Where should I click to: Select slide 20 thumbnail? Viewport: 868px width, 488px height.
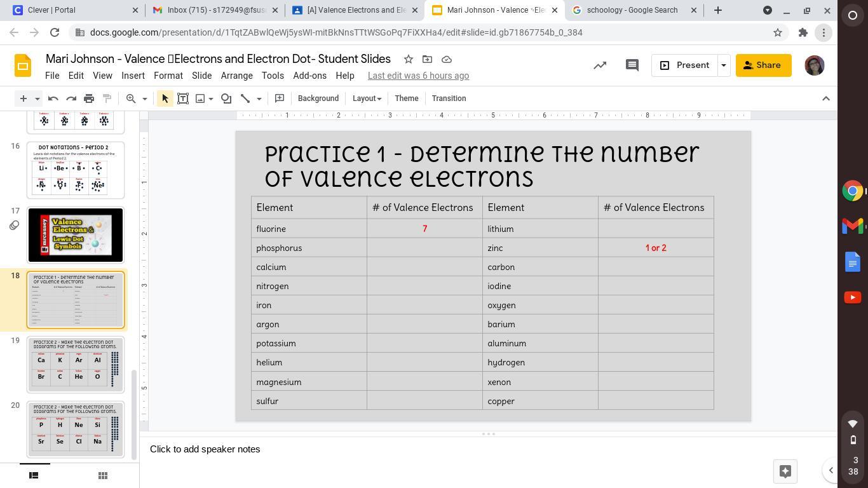[75, 430]
